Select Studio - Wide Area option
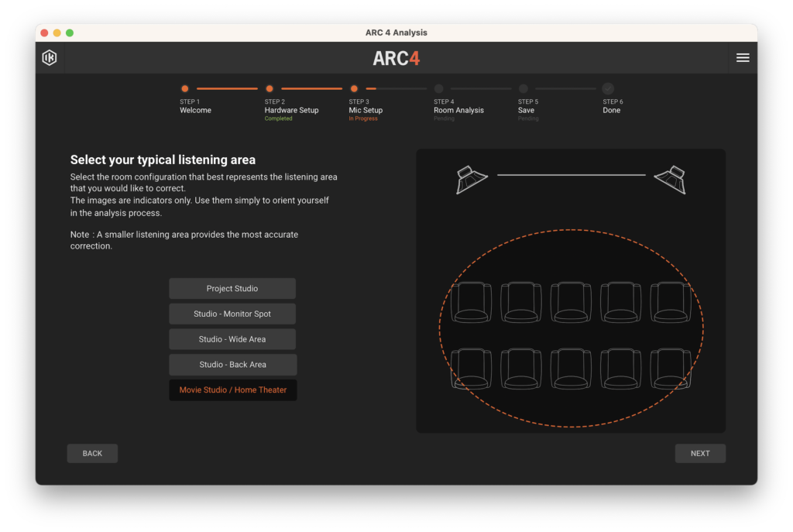 (232, 339)
